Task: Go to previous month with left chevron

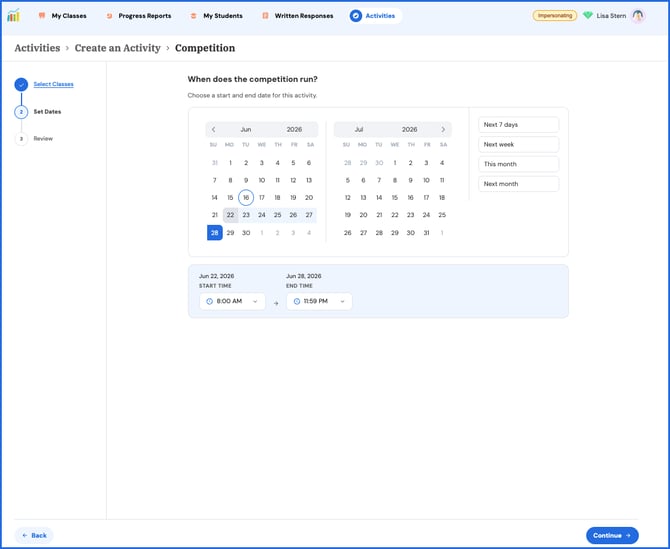Action: (x=214, y=129)
